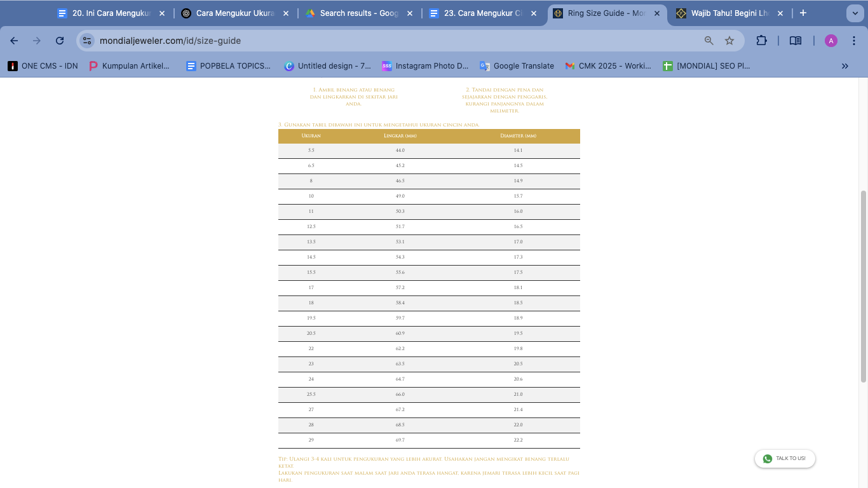Click the 'Lingkar (mm)' column header
This screenshot has height=488, width=868.
[x=400, y=136]
